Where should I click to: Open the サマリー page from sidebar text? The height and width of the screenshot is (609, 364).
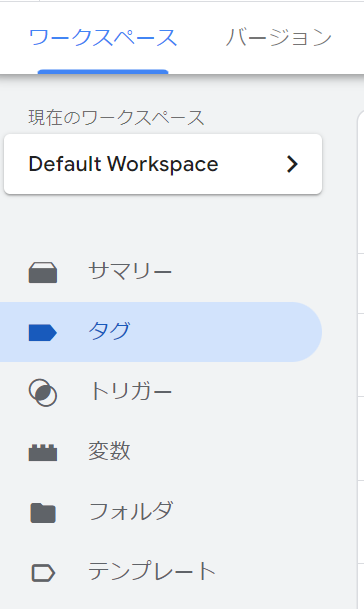(130, 271)
